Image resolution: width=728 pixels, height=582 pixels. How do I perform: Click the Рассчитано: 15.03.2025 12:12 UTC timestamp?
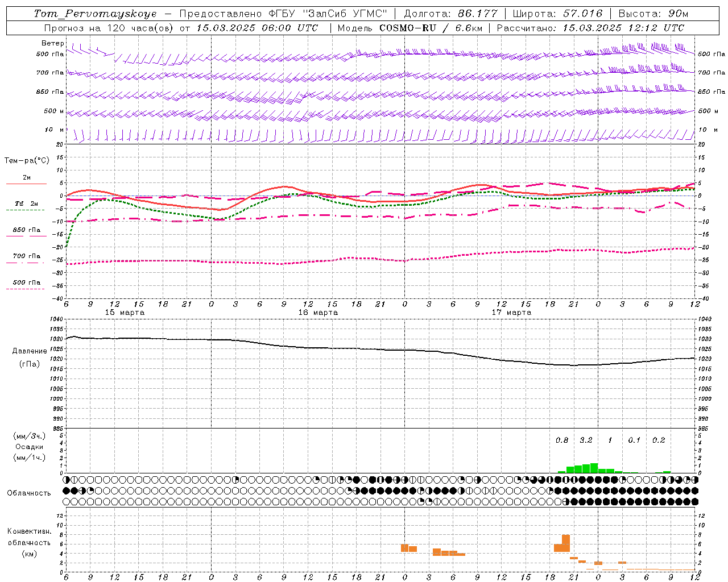pyautogui.click(x=590, y=28)
